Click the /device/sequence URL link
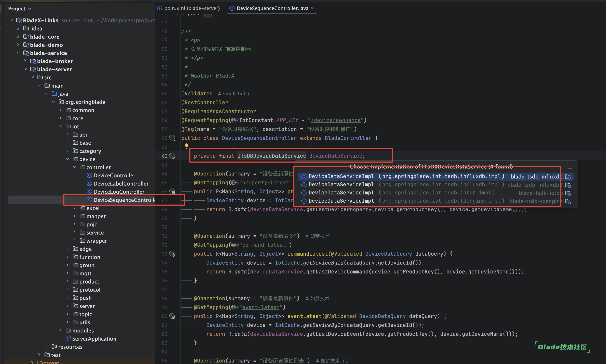This screenshot has height=364, width=606. pyautogui.click(x=336, y=120)
